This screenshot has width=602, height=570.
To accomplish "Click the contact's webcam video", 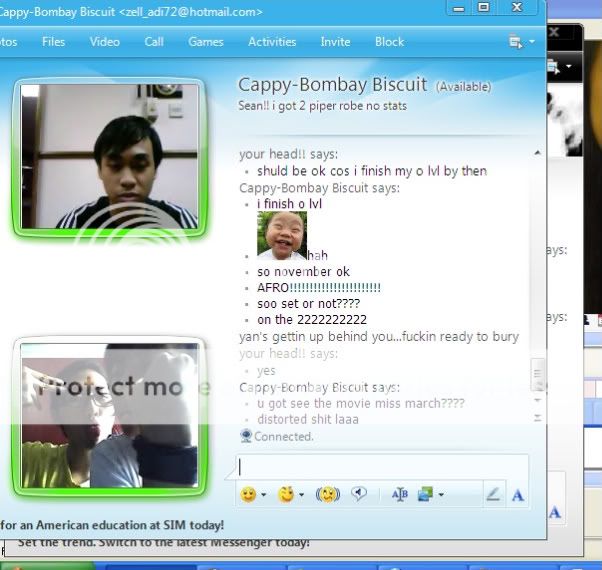I will click(x=110, y=157).
